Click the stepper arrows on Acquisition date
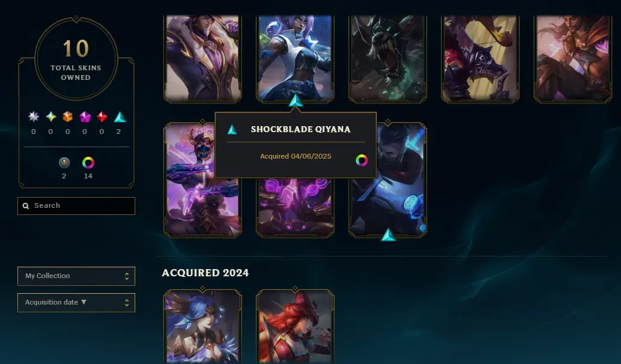 tap(127, 303)
